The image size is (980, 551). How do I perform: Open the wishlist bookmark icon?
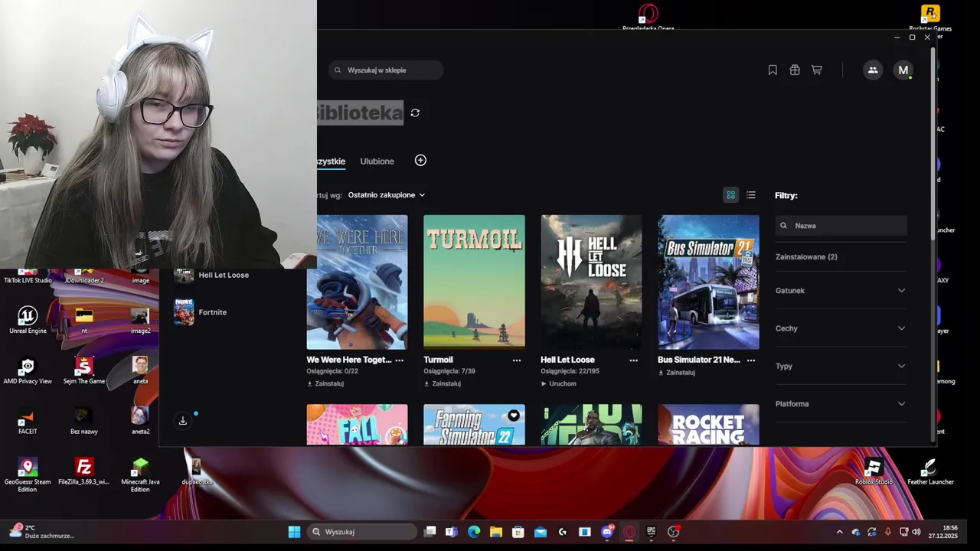pyautogui.click(x=773, y=70)
